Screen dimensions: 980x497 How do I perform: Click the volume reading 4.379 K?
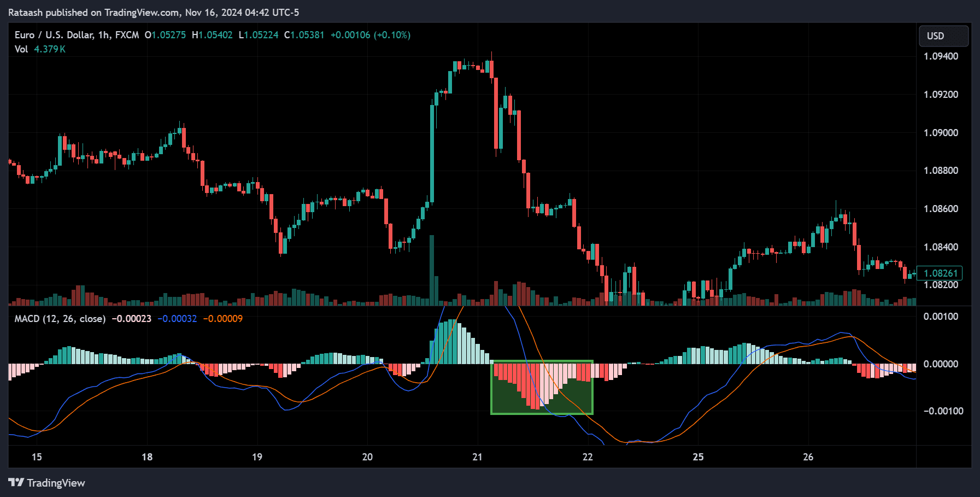tap(50, 49)
